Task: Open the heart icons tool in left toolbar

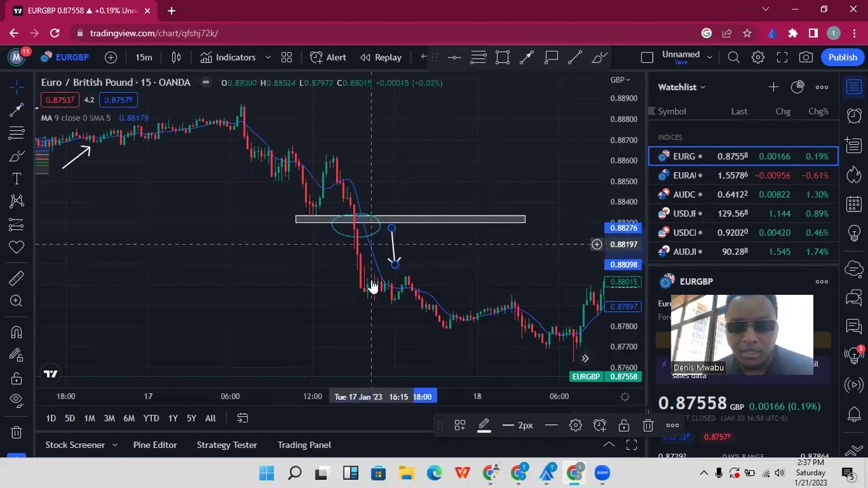Action: [x=17, y=247]
